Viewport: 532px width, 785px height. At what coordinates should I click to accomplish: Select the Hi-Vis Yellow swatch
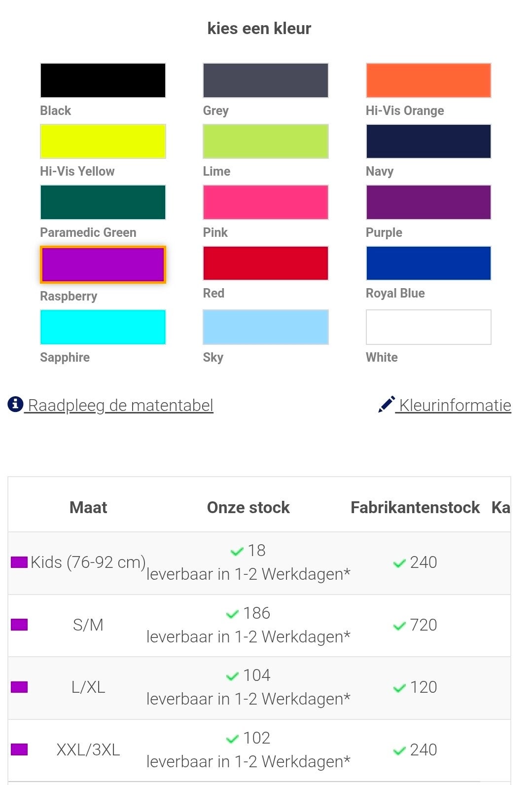click(x=103, y=141)
